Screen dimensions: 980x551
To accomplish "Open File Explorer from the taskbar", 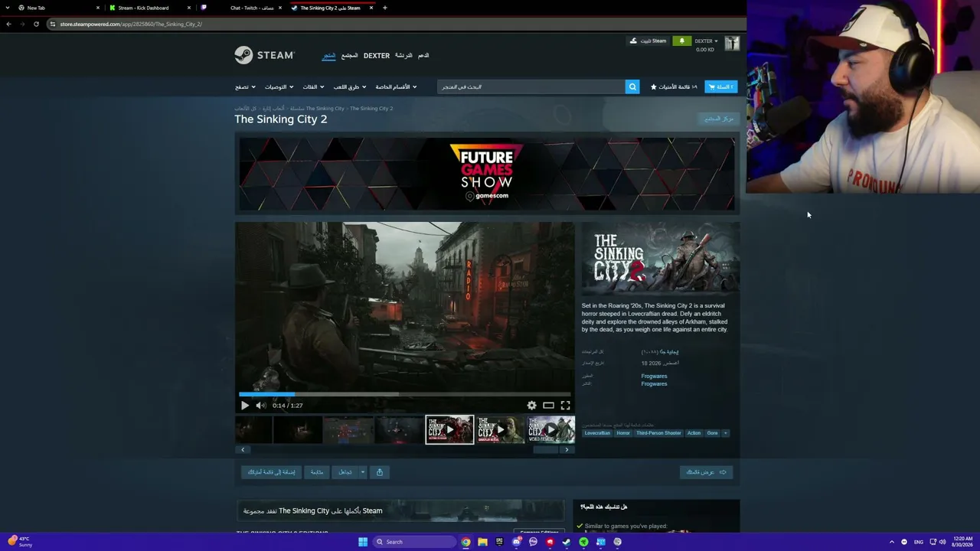I will [x=482, y=542].
